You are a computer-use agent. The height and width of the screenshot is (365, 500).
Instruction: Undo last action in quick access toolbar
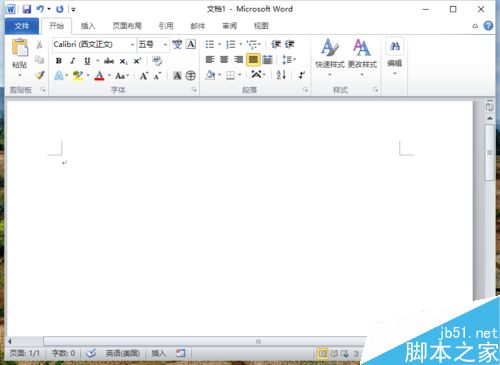point(40,9)
